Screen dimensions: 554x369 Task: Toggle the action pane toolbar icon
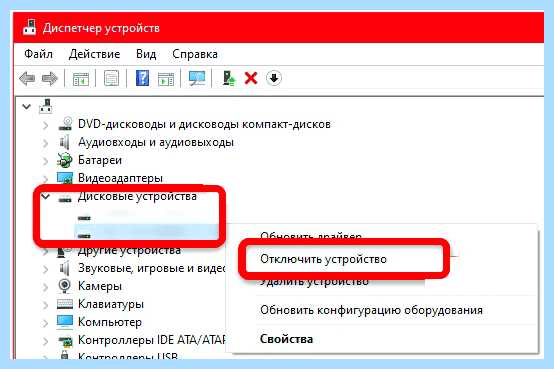166,78
